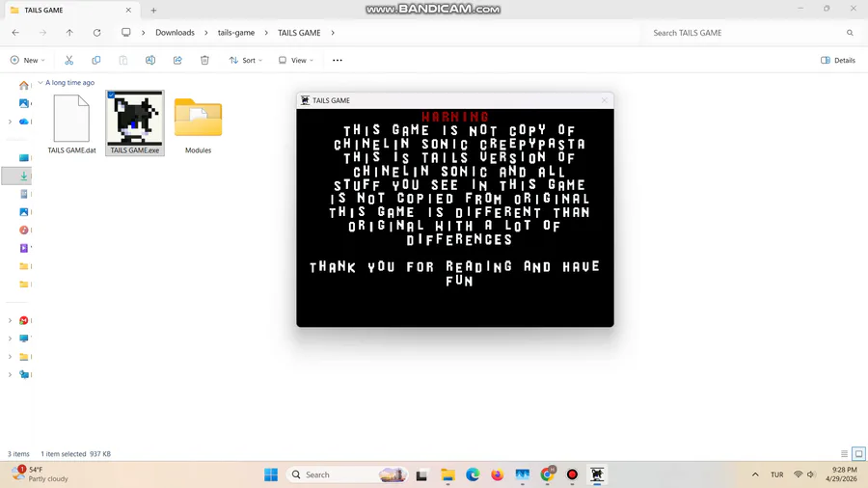
Task: Click the Rename icon in toolbar
Action: pyautogui.click(x=150, y=61)
